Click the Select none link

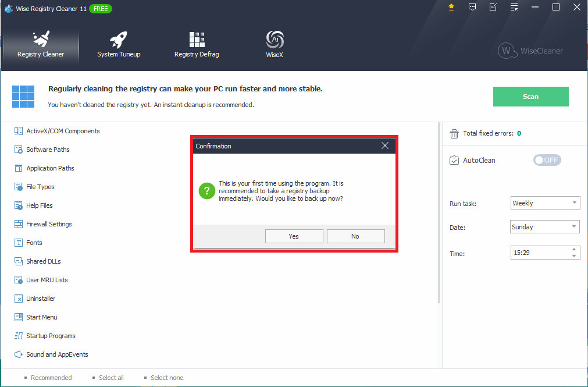(167, 378)
